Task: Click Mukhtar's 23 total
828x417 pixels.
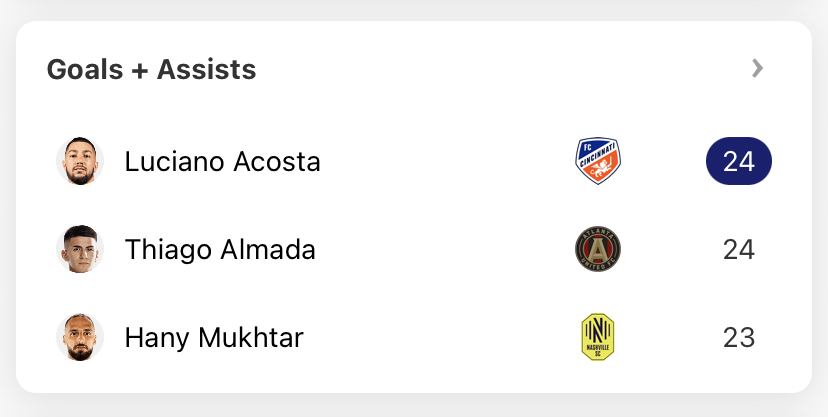Action: [739, 338]
